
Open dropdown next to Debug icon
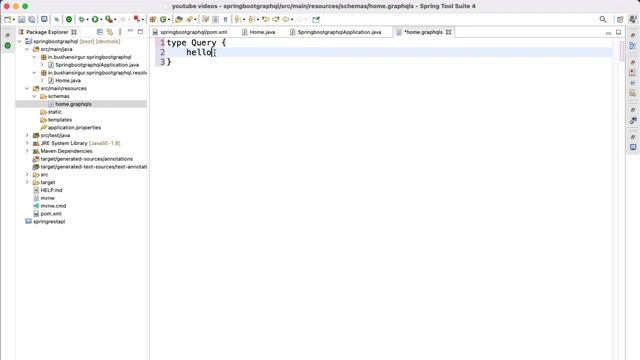(x=87, y=20)
